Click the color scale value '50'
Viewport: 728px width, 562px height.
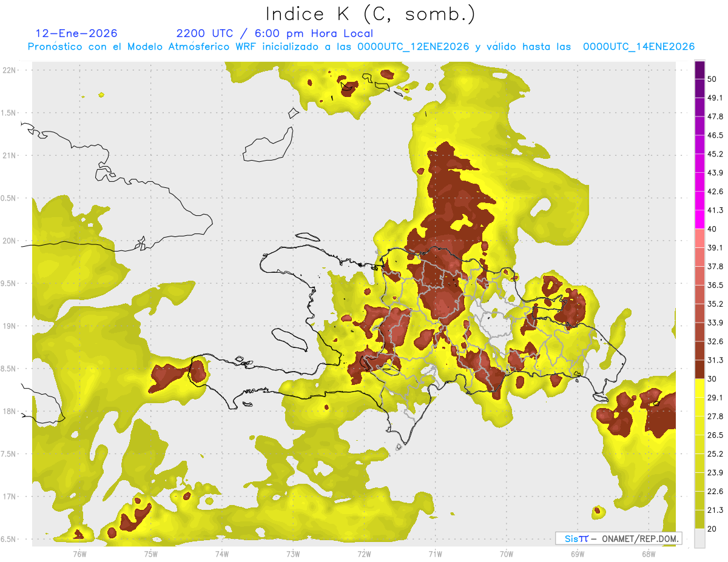coord(713,79)
